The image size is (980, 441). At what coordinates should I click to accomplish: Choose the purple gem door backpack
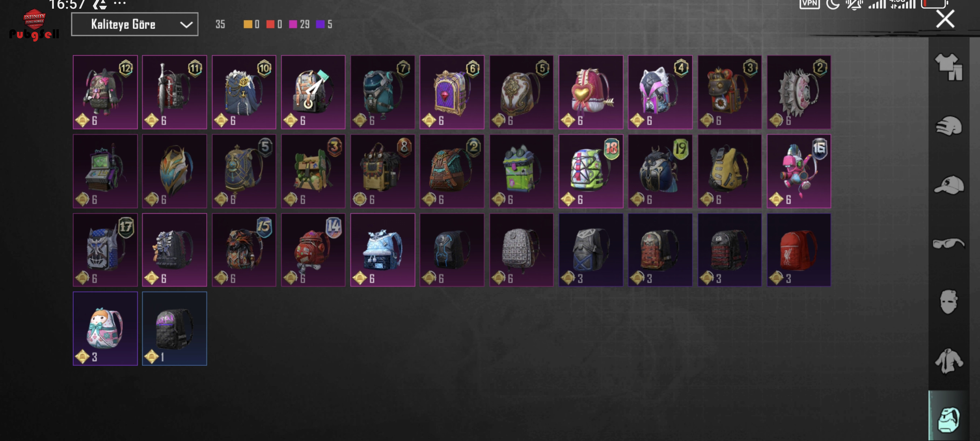point(452,92)
